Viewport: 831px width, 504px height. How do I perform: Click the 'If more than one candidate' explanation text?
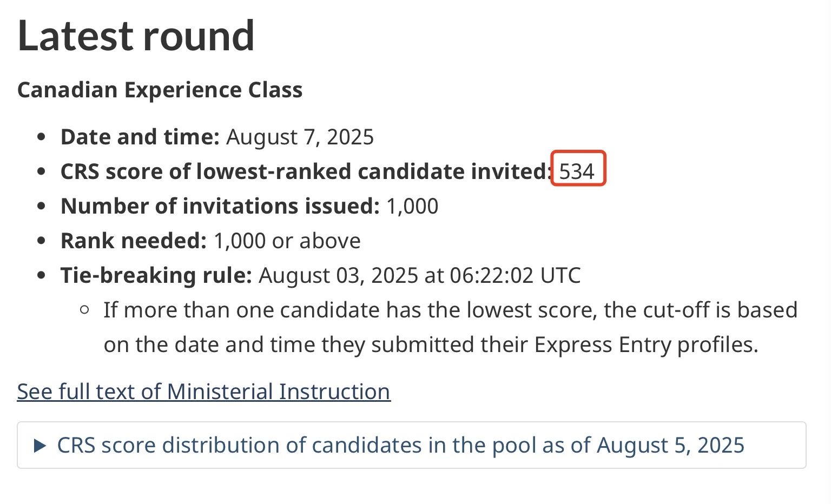451,327
